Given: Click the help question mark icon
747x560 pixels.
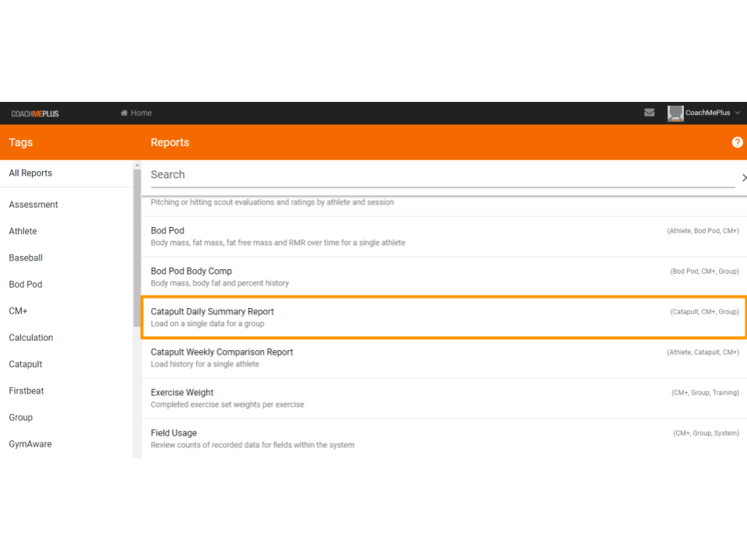Looking at the screenshot, I should pos(737,142).
